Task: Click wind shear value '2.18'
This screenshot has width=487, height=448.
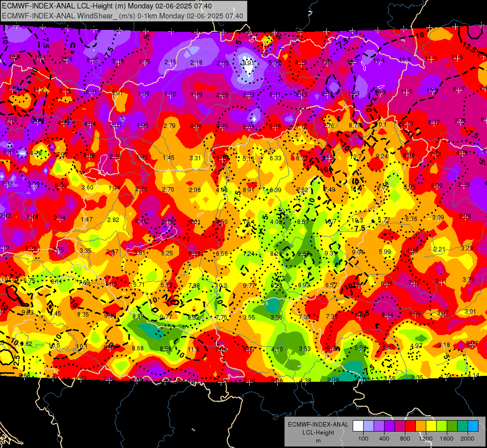Action: click(196, 63)
